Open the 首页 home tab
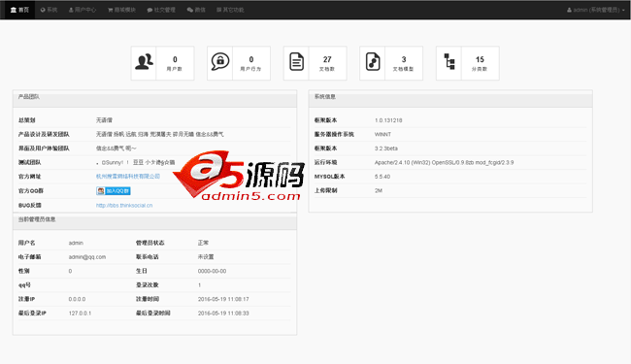Viewport: 631px width, 364px height. [x=19, y=10]
